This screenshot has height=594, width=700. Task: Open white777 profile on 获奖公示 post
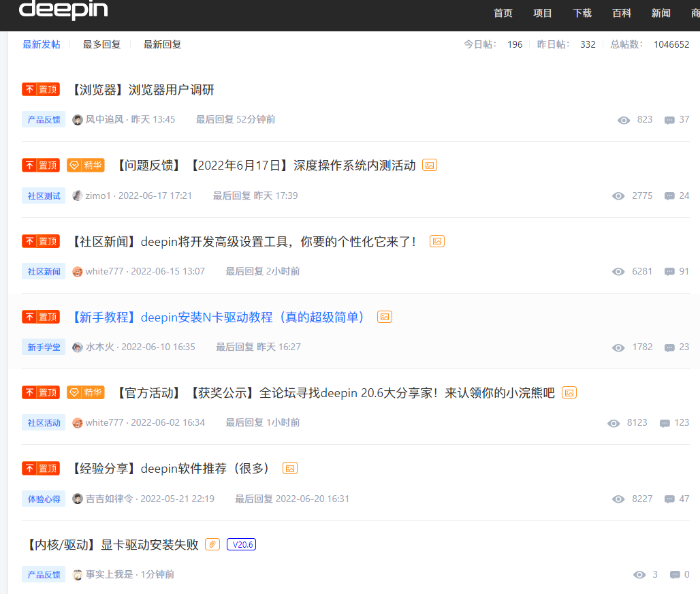coord(104,422)
